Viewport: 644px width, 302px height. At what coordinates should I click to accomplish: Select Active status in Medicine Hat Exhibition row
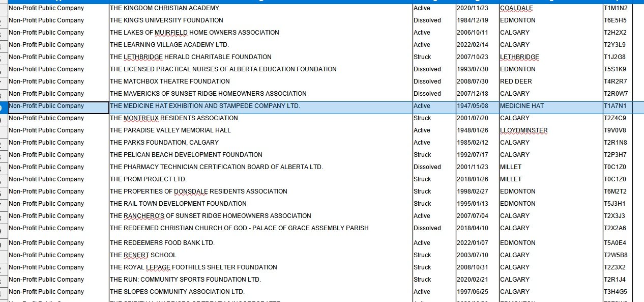pyautogui.click(x=434, y=106)
